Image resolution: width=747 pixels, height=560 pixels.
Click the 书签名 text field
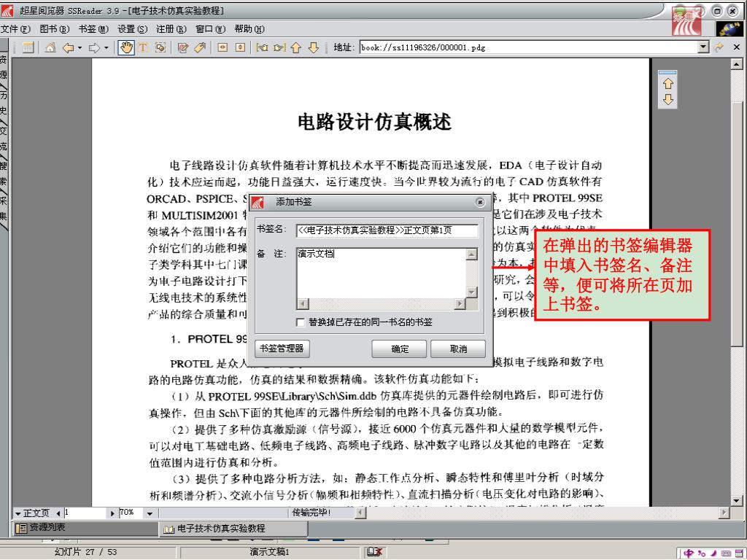(387, 230)
